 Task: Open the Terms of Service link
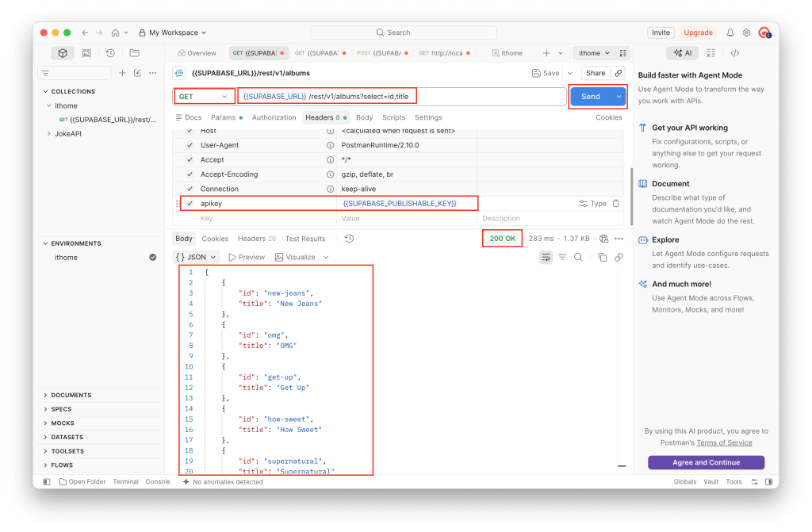tap(724, 443)
